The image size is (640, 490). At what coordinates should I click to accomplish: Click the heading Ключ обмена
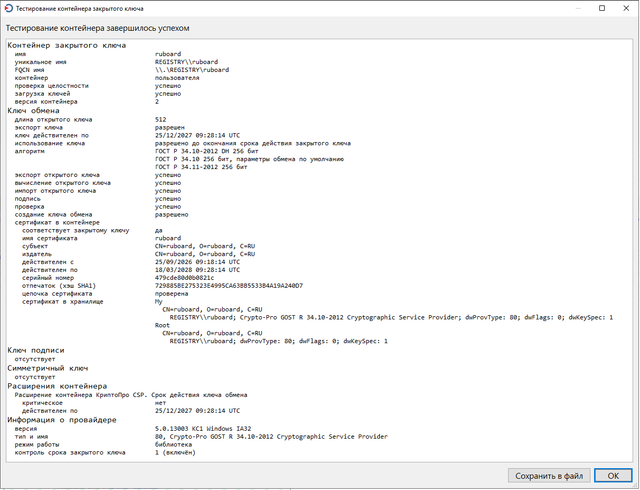pos(33,111)
